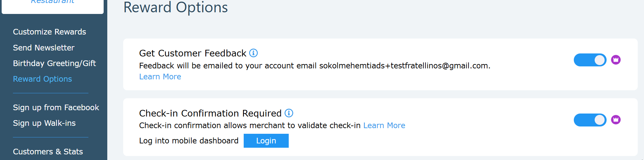Go to Send Newsletter page
The image size is (644, 160).
click(x=44, y=48)
